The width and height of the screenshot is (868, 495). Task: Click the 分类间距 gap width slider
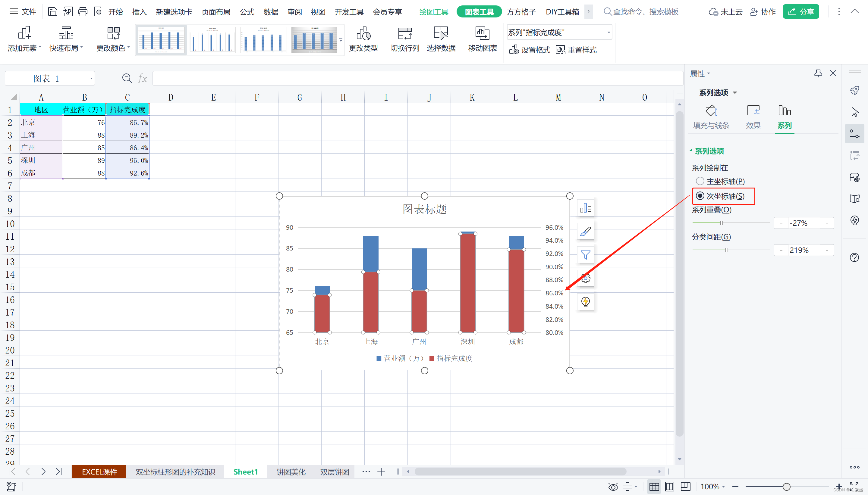[726, 250]
